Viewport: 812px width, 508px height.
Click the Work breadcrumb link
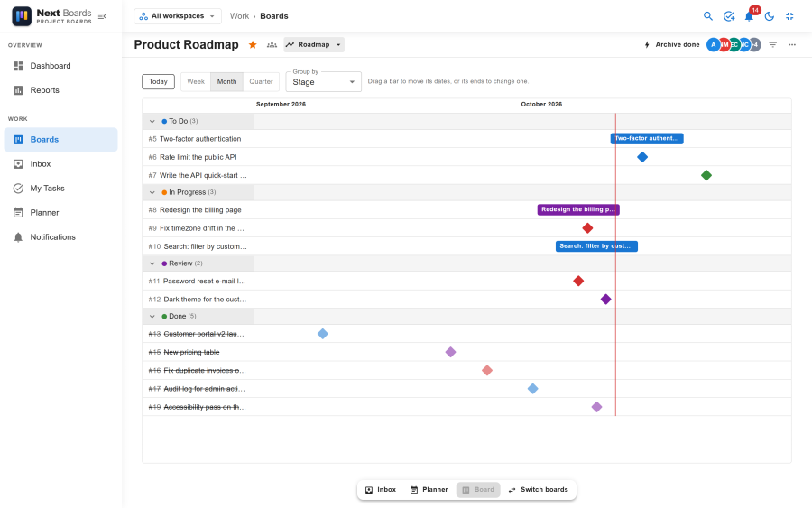(239, 16)
